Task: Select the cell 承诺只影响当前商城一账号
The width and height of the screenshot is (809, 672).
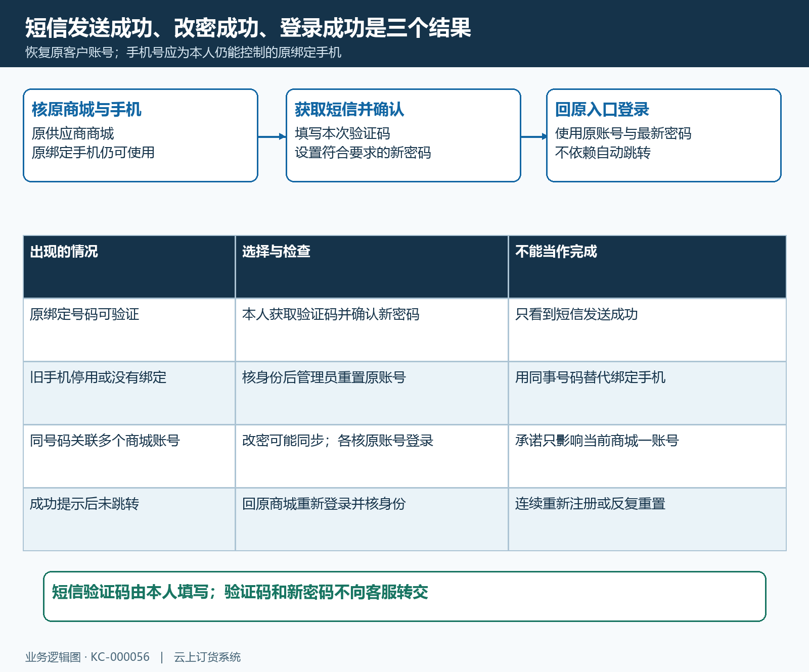Action: (647, 456)
